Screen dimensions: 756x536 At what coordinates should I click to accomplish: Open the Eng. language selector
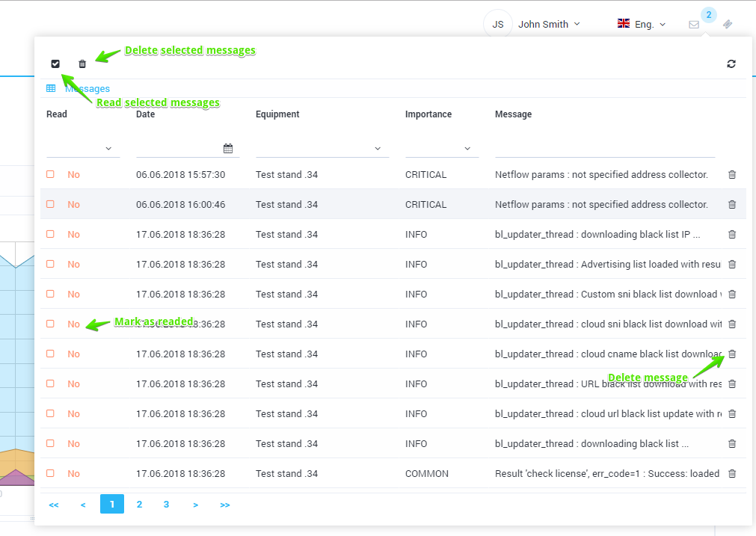(x=642, y=25)
